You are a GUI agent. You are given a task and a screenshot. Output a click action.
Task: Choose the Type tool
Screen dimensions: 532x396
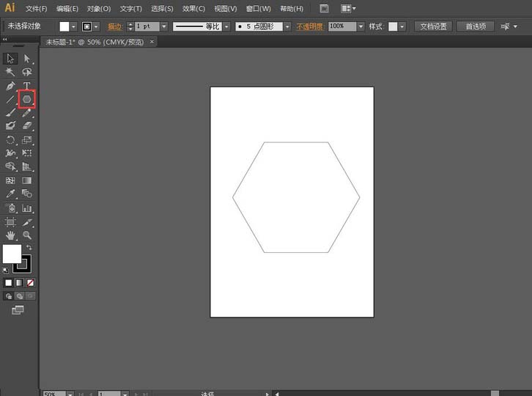pos(27,86)
